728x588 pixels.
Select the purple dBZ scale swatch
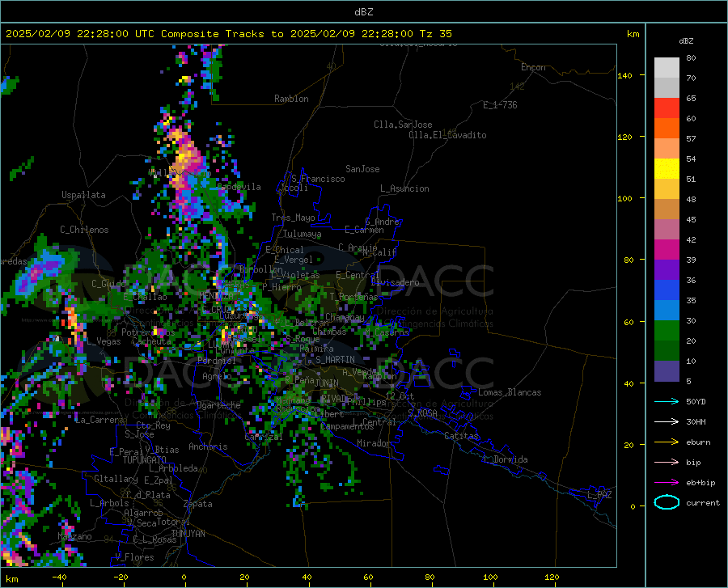click(667, 270)
